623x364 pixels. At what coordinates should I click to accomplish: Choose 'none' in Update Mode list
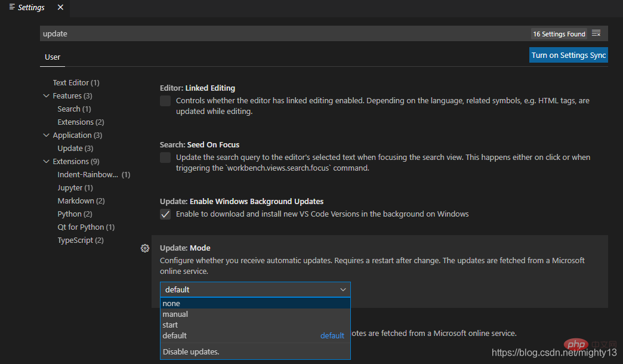(255, 304)
